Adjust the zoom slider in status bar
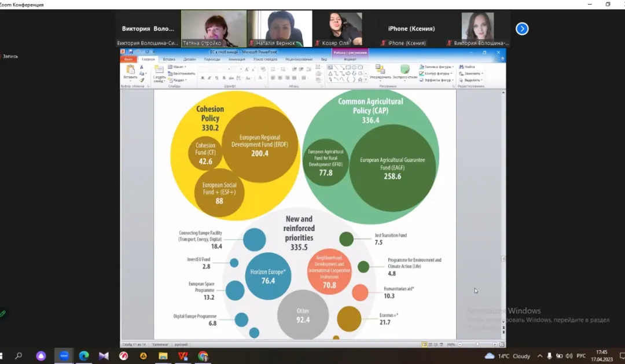The width and height of the screenshot is (625, 364). click(x=477, y=344)
